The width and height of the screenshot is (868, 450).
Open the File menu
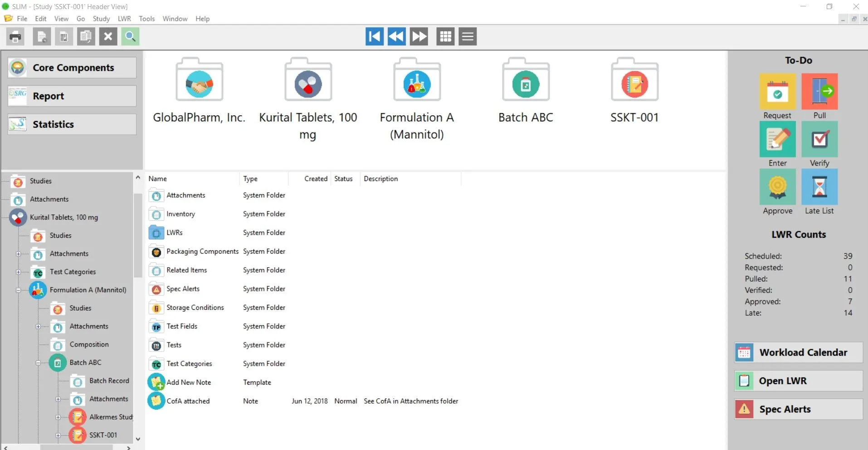pos(22,19)
